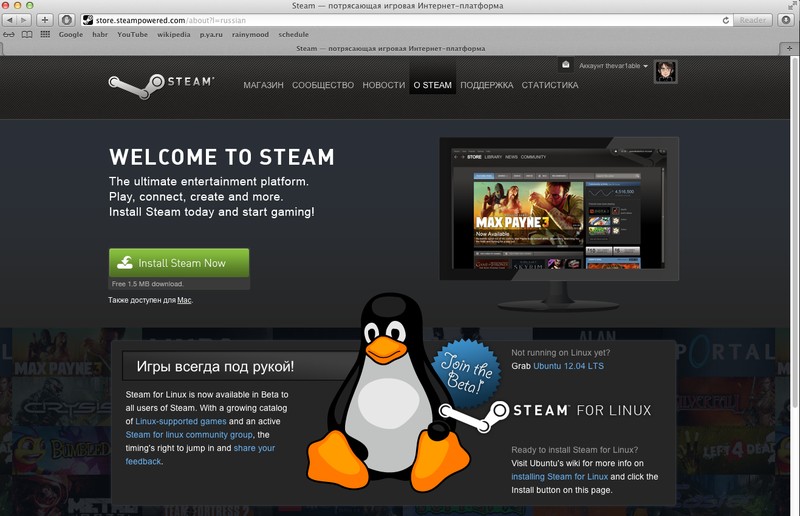
Task: Toggle Safari Reader button
Action: [x=753, y=20]
